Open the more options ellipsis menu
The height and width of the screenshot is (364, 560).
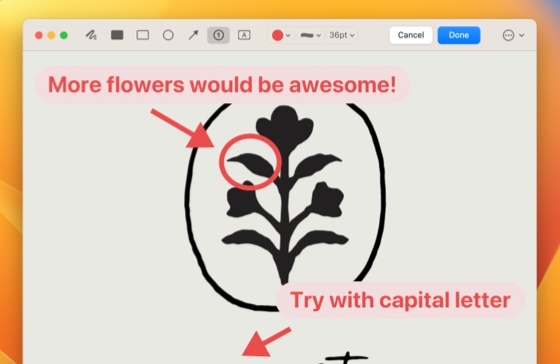point(508,35)
